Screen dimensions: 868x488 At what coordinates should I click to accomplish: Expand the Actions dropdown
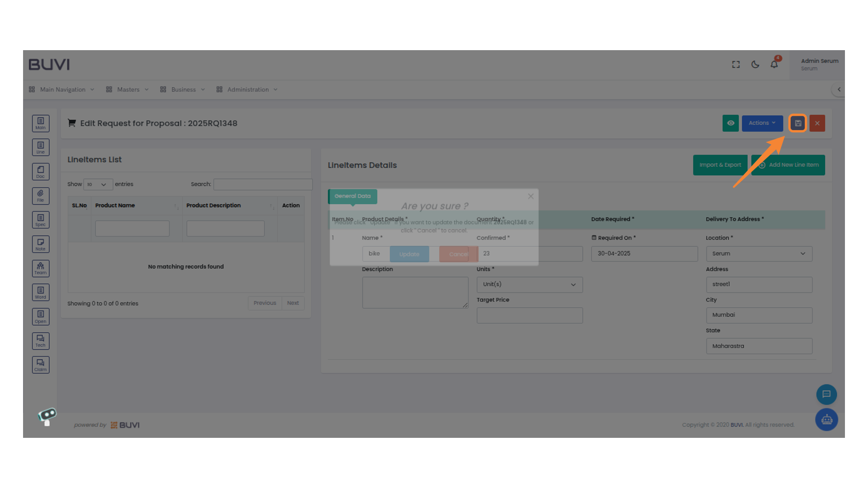762,123
